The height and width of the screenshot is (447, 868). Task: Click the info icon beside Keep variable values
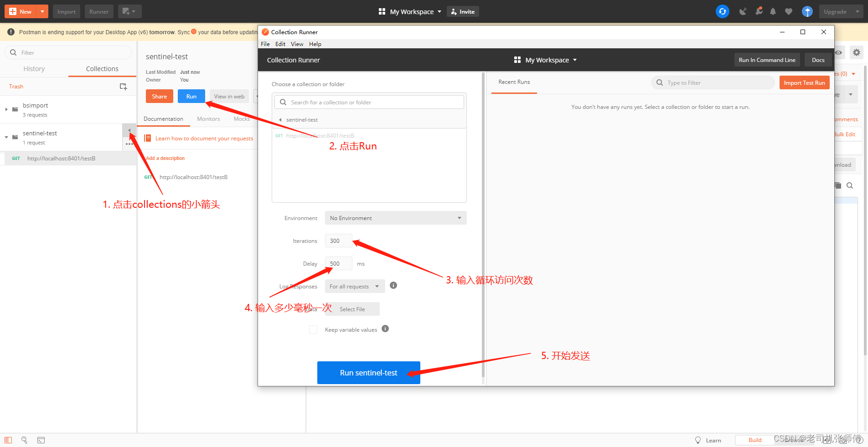[385, 329]
